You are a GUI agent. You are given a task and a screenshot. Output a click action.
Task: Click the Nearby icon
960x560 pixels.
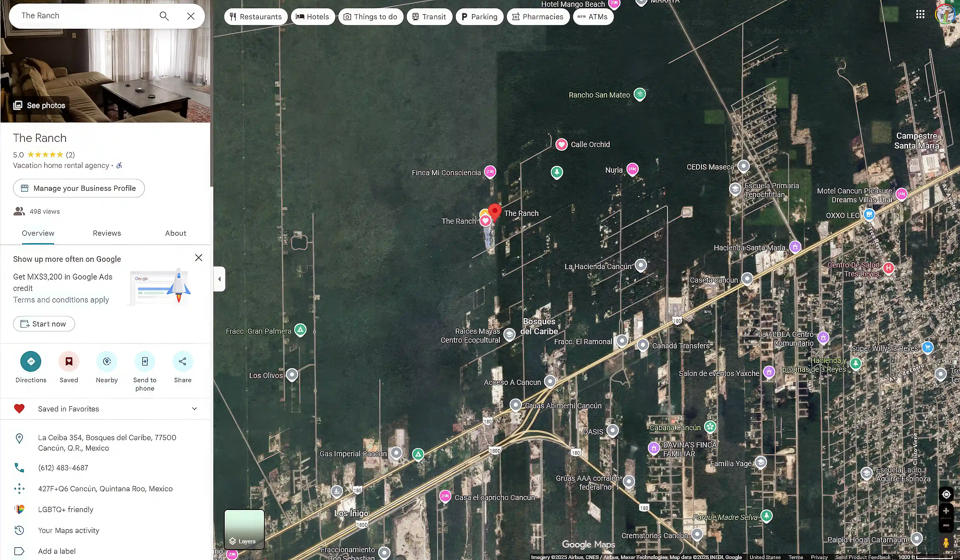tap(107, 361)
